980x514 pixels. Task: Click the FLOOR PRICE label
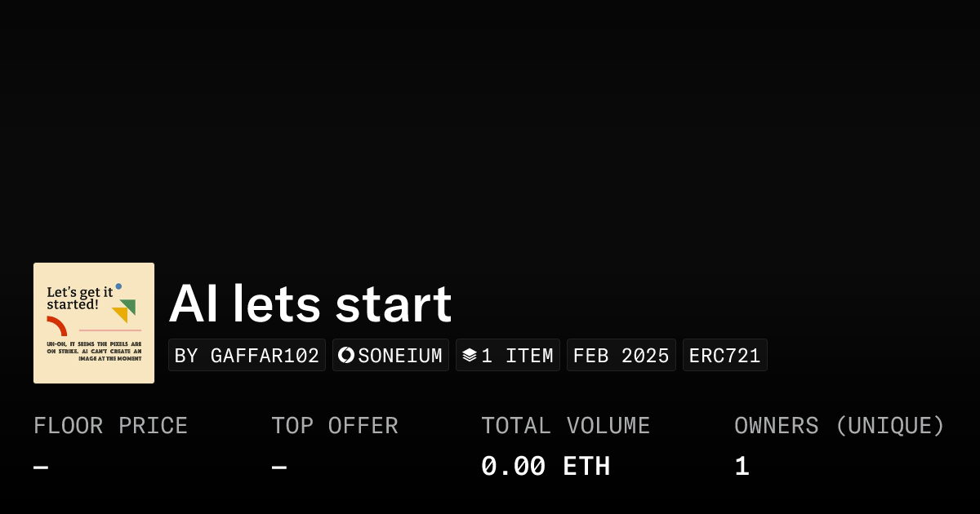pyautogui.click(x=110, y=426)
